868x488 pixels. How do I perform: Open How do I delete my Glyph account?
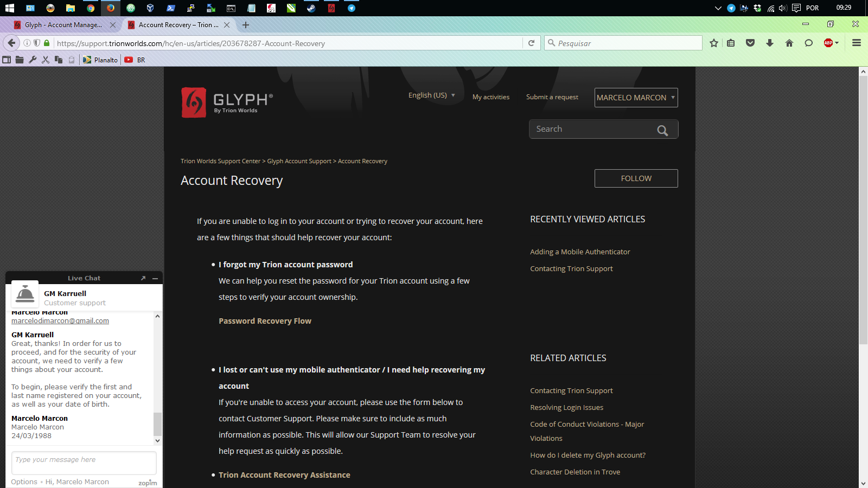coord(588,455)
